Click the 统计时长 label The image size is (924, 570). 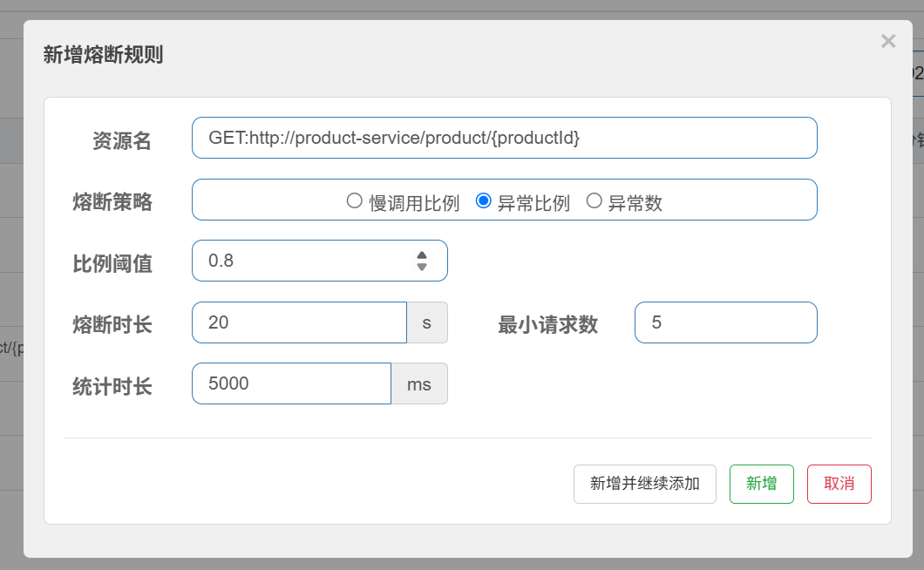click(112, 386)
